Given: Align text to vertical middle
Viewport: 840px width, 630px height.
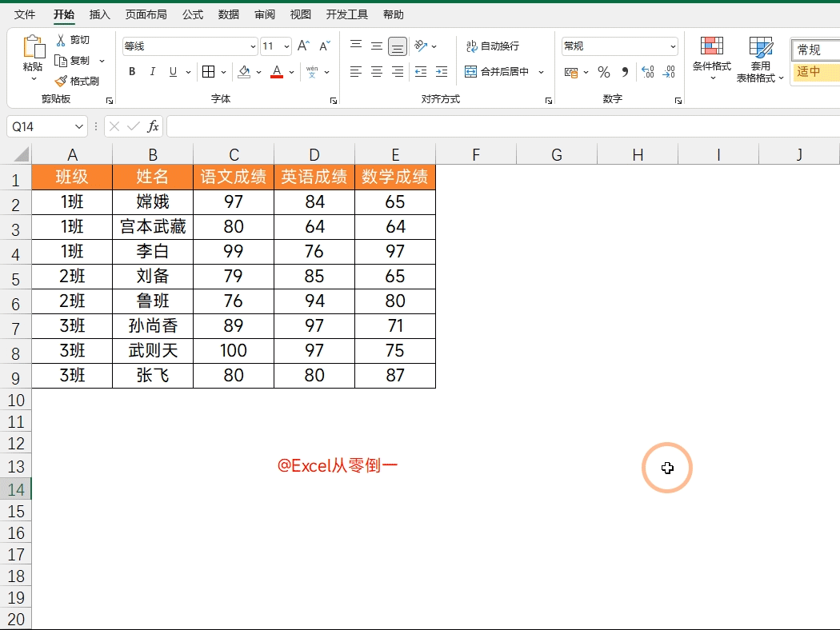Looking at the screenshot, I should pos(377,46).
